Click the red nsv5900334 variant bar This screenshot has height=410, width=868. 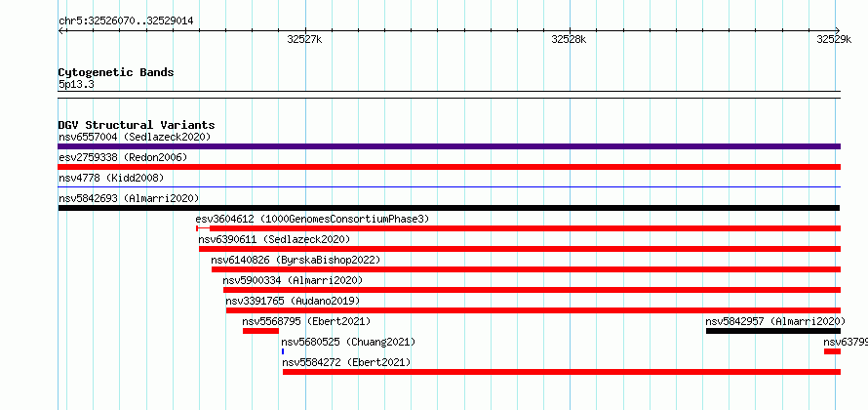tap(532, 290)
